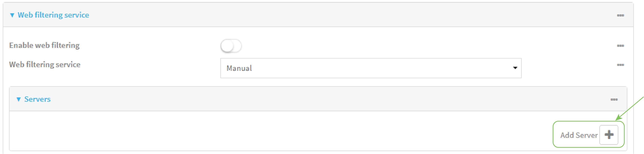Click the plus icon to add a server
The width and height of the screenshot is (644, 154).
pos(609,135)
